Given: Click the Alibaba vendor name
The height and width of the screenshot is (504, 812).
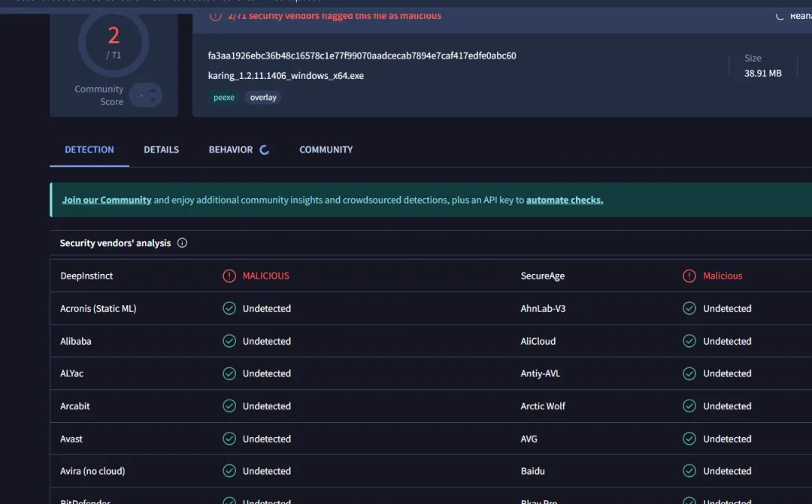Looking at the screenshot, I should [x=76, y=341].
